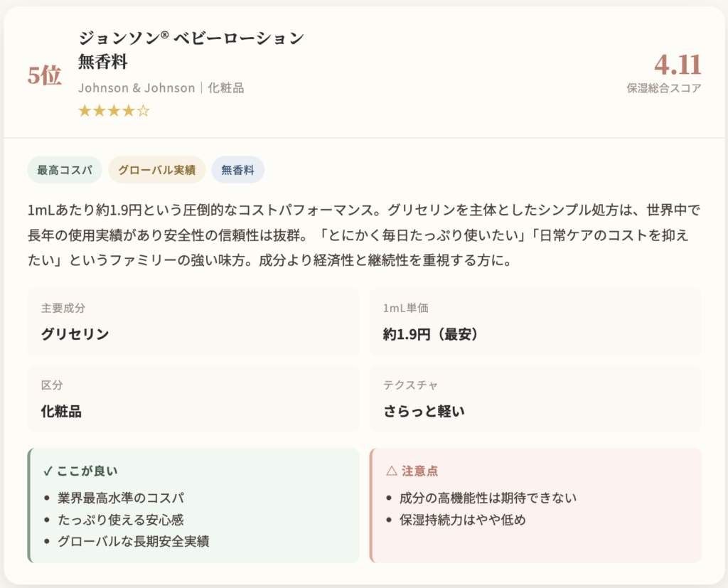Viewport: 728px width, 588px height.
Task: Click the checkmark icon beside ここが良い
Action: tap(48, 471)
